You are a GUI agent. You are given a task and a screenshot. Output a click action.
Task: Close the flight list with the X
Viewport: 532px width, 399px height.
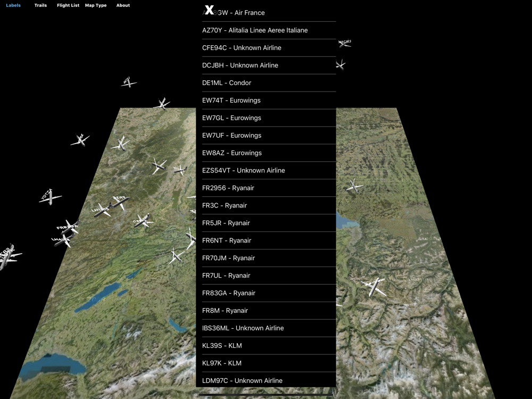210,10
